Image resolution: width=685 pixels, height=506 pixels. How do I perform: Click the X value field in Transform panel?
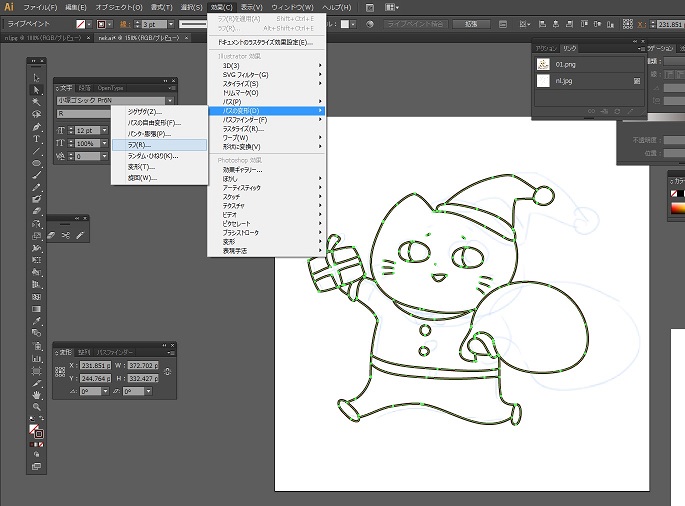pyautogui.click(x=96, y=365)
